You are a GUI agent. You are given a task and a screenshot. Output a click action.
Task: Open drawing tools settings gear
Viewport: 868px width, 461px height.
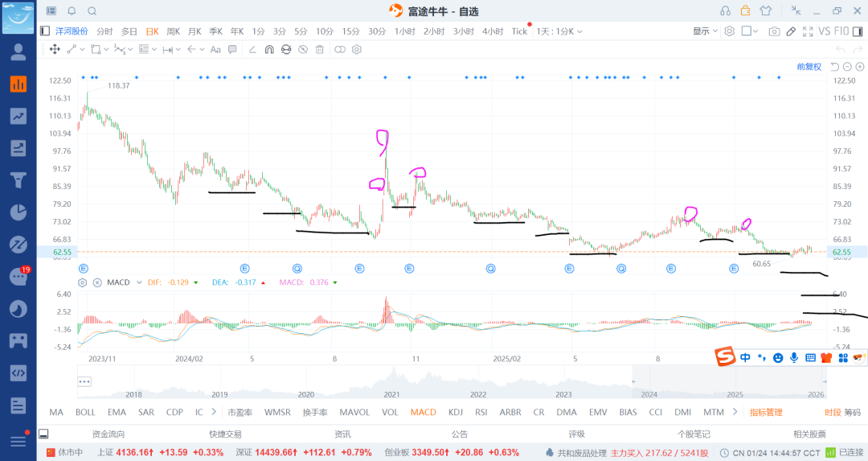pyautogui.click(x=357, y=49)
